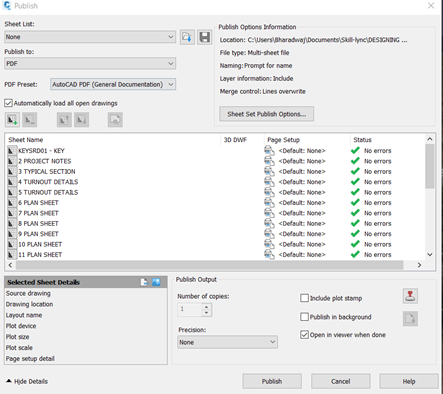Click the layout icon beside KEYSRD01 - KEY
This screenshot has width=443, height=394.
12,151
